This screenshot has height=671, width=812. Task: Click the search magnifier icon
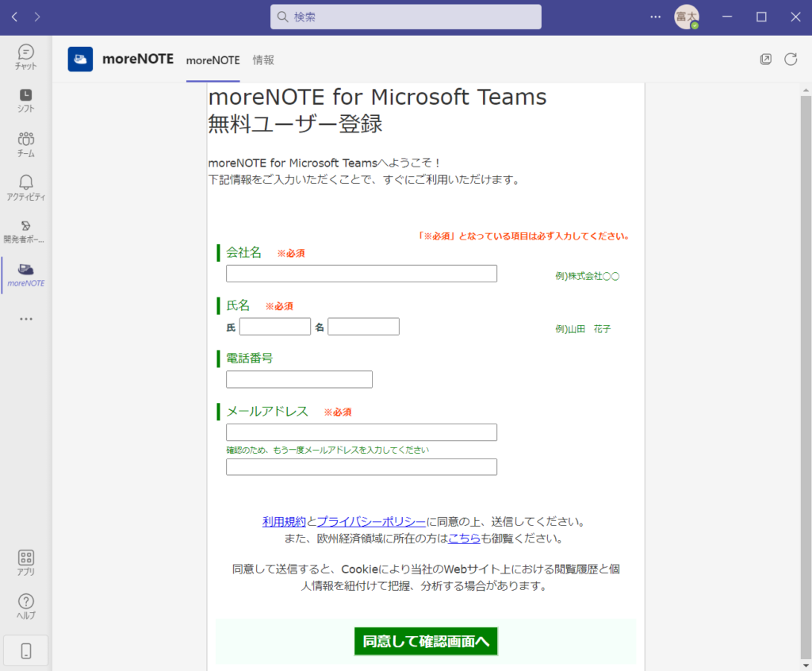pos(282,17)
